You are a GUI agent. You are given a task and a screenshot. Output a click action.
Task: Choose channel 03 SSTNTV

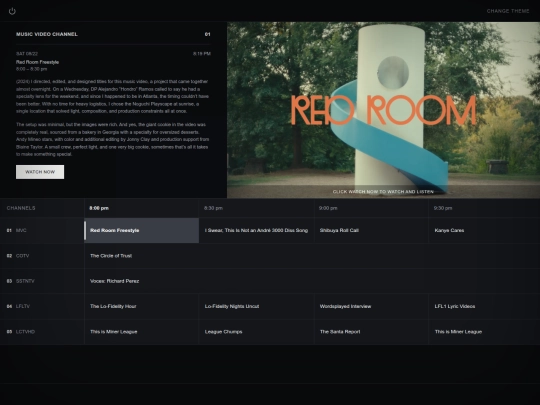coord(42,281)
